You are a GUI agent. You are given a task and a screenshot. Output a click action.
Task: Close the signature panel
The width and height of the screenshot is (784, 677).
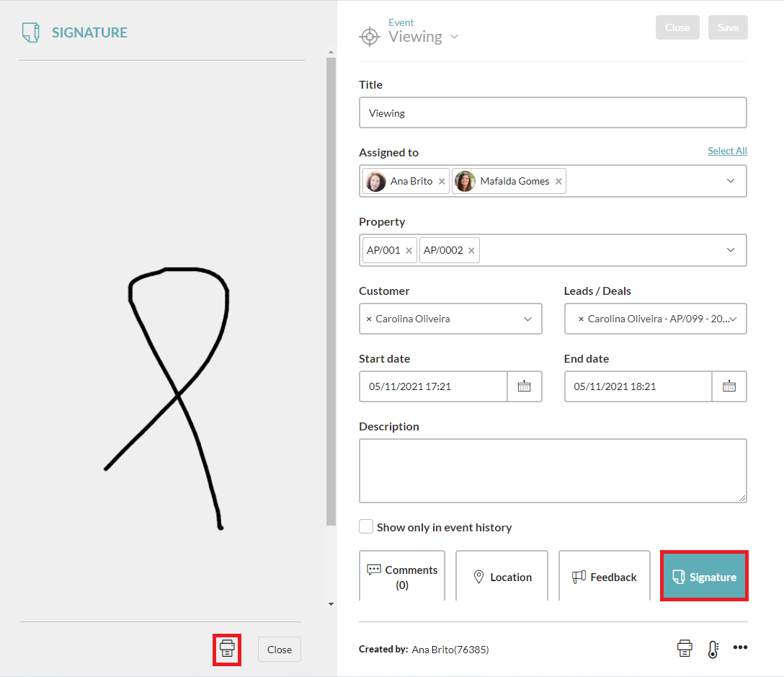[279, 650]
